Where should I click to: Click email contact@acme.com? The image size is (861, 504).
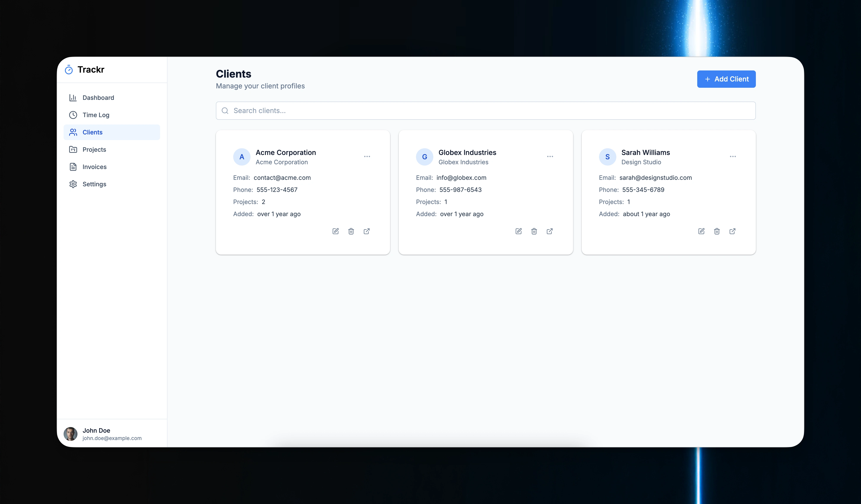coord(282,178)
